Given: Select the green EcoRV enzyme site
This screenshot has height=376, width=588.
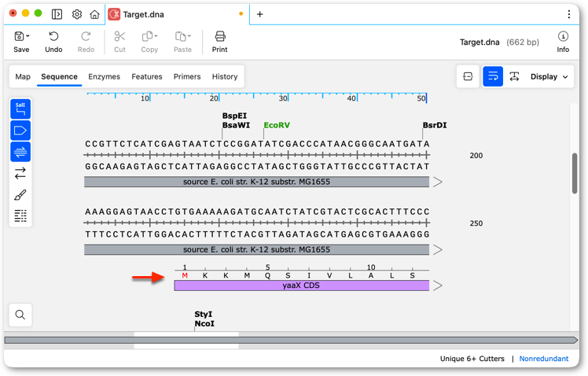Looking at the screenshot, I should (277, 125).
